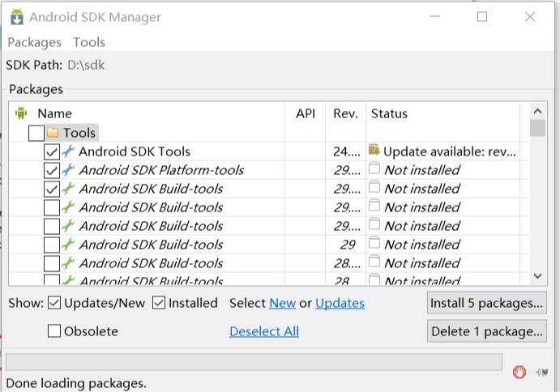Screen dimensions: 560x392
Task: Click the log window icon at bottom right
Action: [x=542, y=372]
